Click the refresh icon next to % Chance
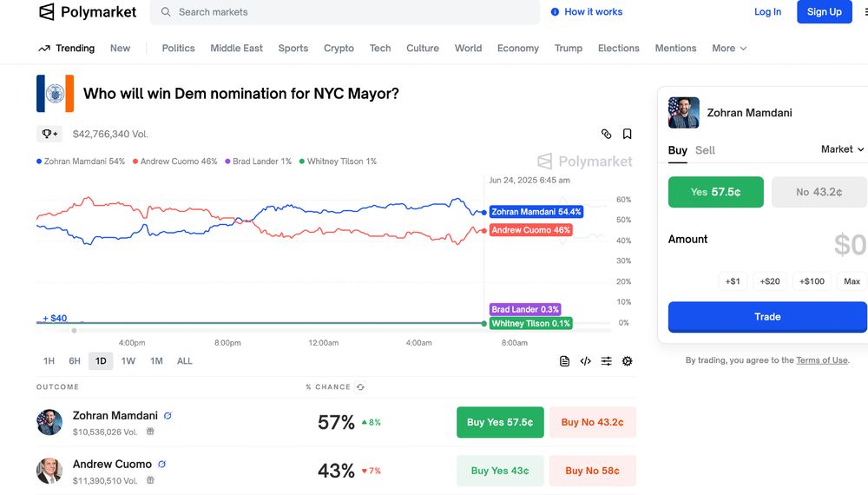Image resolution: width=868 pixels, height=495 pixels. [360, 387]
